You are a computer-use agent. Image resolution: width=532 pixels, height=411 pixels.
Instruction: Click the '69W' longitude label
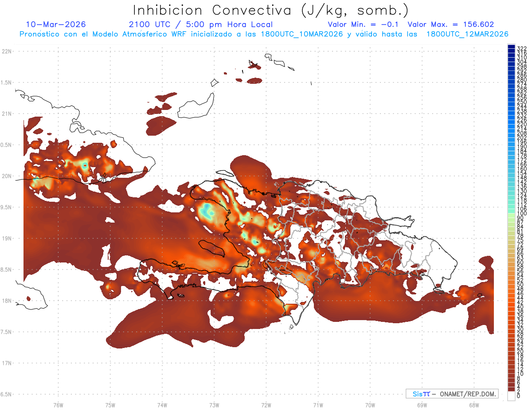[422, 405]
